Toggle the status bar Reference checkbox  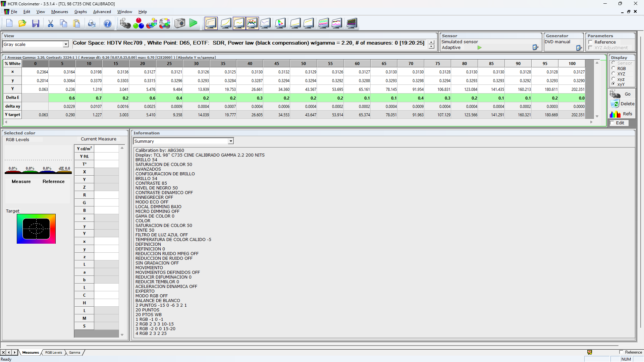(621, 352)
